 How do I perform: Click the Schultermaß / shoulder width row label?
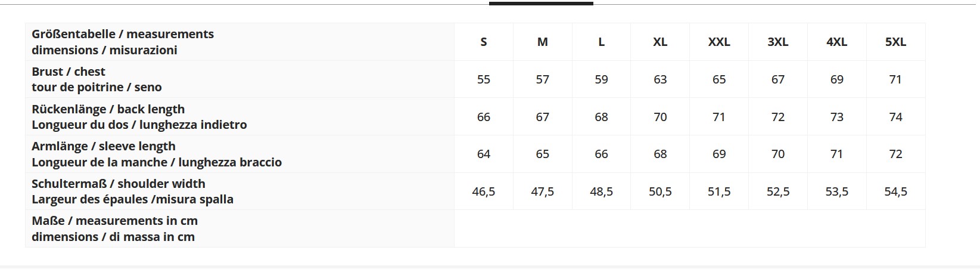pos(132,191)
